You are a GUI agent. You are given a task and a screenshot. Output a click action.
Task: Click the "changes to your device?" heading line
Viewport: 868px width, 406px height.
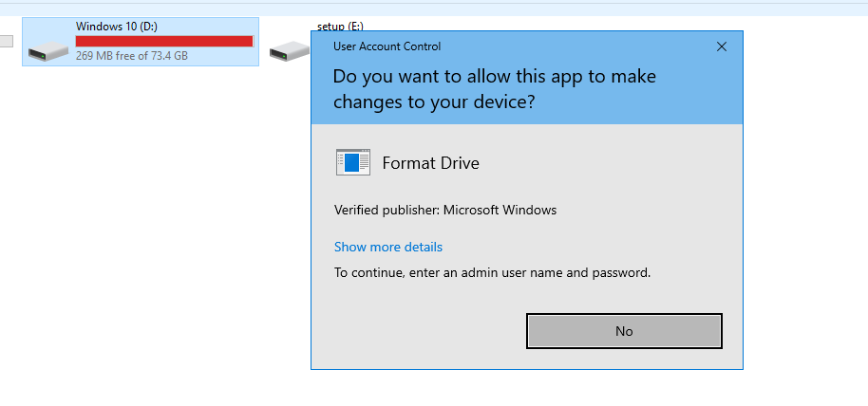(433, 101)
